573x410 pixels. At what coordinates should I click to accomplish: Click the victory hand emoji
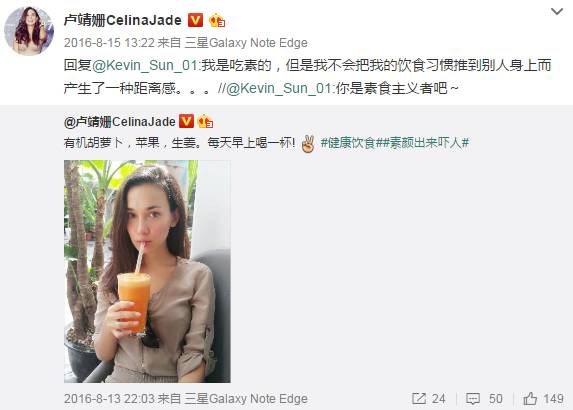tap(308, 143)
